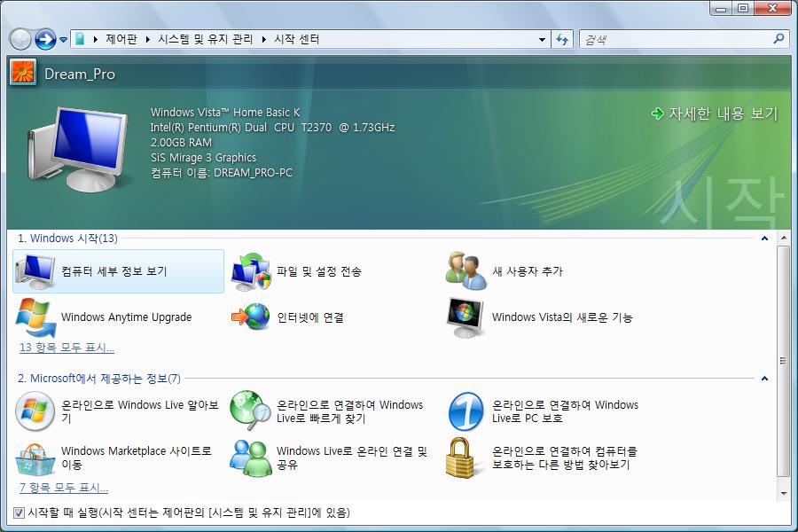
Task: Click the Windows Live orb icon
Action: 35,411
